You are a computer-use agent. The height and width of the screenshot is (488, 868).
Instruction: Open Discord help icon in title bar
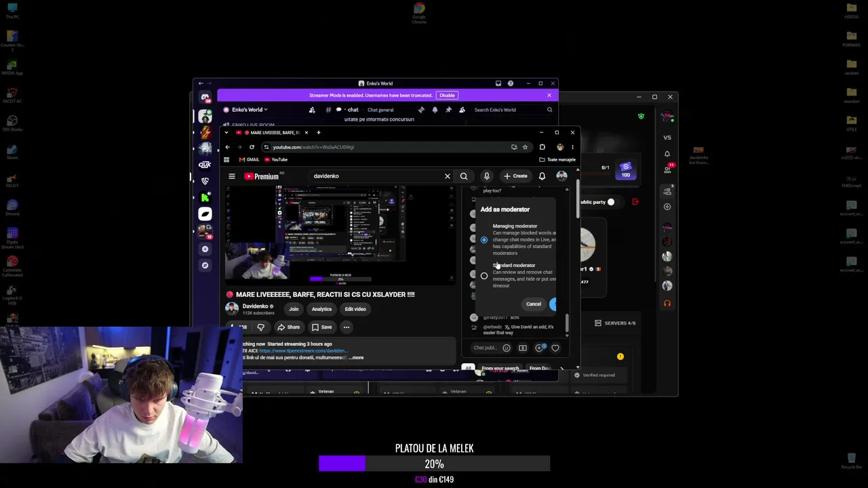click(511, 83)
